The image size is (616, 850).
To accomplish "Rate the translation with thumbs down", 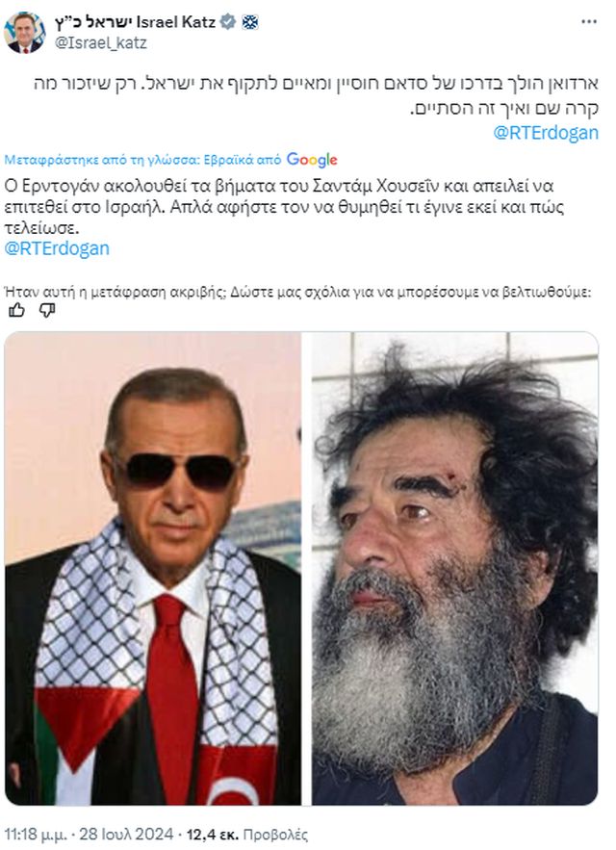I will pos(47,310).
